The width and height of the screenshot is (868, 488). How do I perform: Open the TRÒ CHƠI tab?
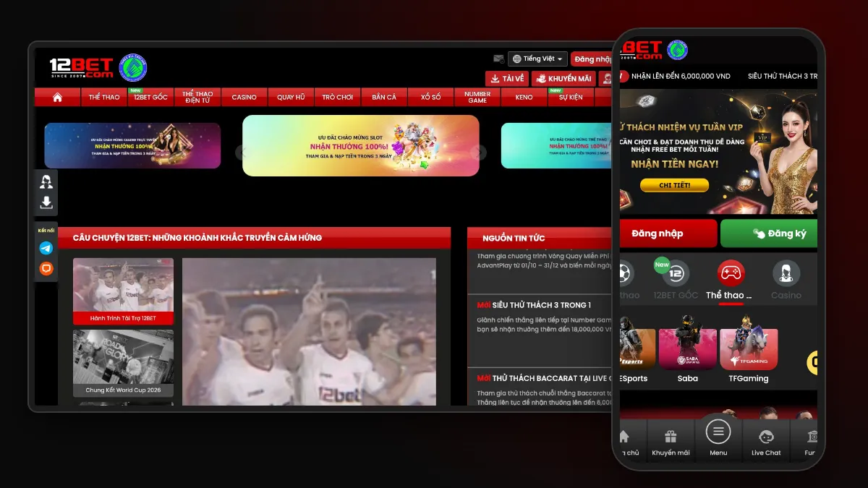338,97
